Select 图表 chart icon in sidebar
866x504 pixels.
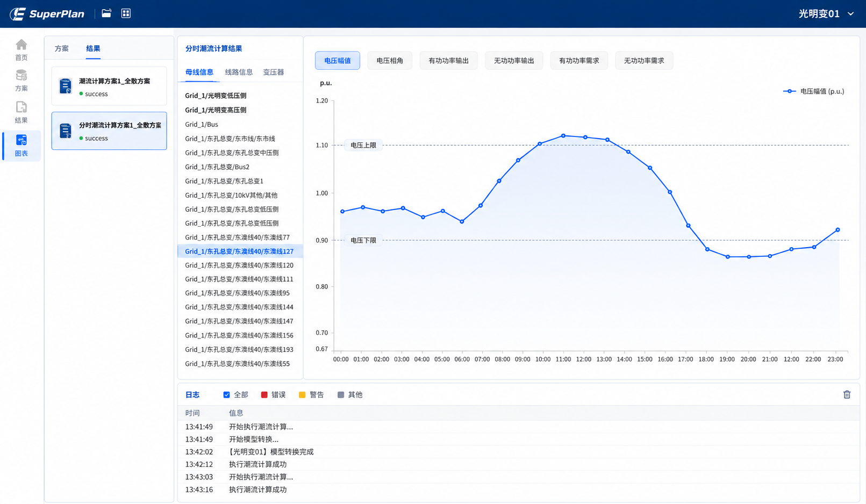pos(22,146)
